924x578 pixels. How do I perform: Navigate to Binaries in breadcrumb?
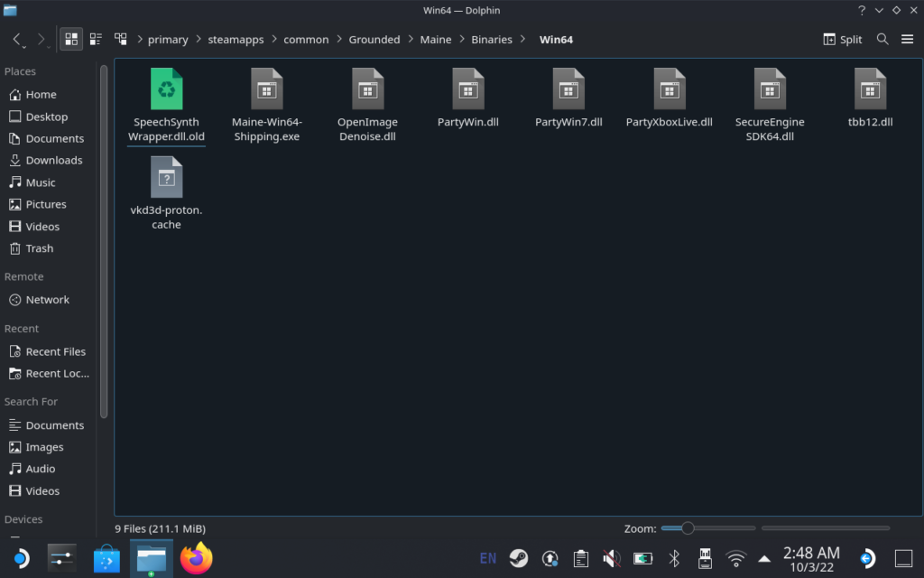(x=492, y=40)
